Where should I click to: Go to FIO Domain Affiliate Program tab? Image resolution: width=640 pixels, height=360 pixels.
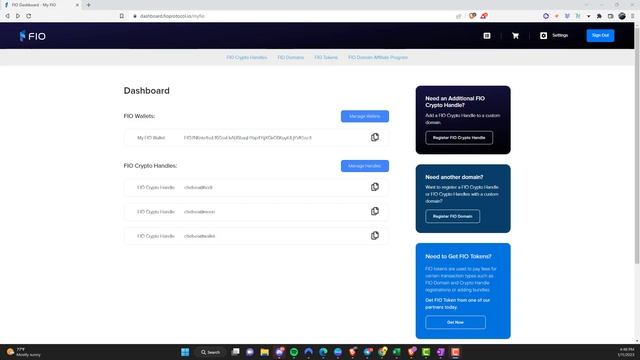click(378, 58)
